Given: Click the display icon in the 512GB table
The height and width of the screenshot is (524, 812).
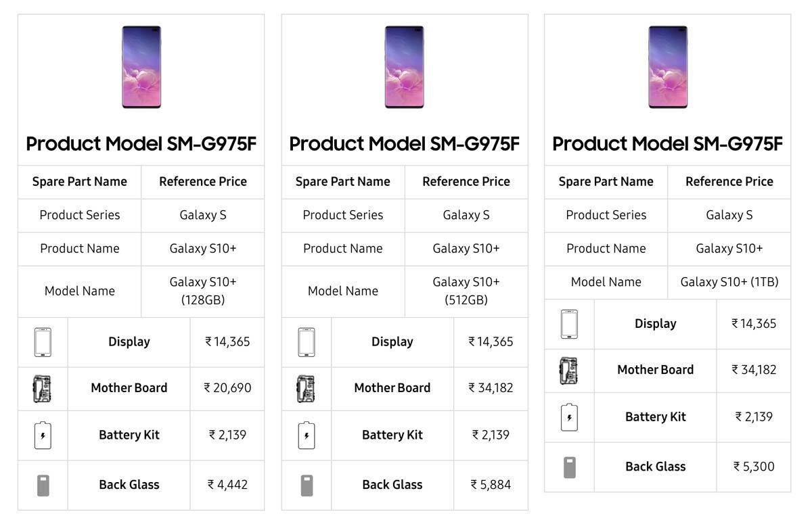Looking at the screenshot, I should pos(307,342).
